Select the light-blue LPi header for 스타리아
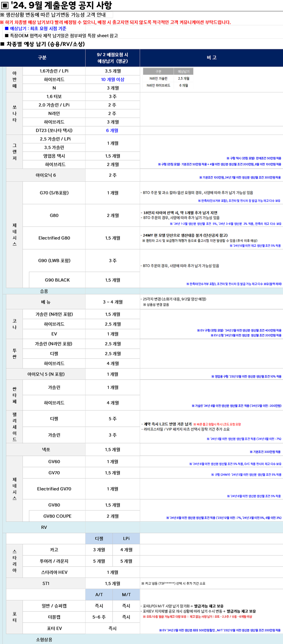The height and width of the screenshot is (644, 283). click(x=126, y=538)
